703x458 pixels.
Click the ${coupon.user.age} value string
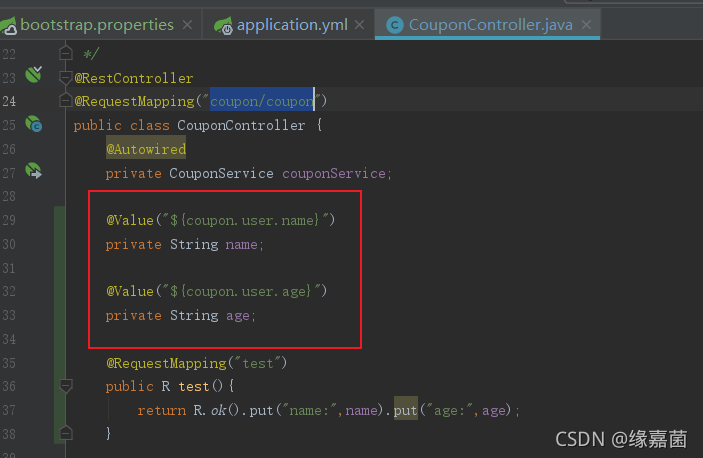pyautogui.click(x=240, y=291)
